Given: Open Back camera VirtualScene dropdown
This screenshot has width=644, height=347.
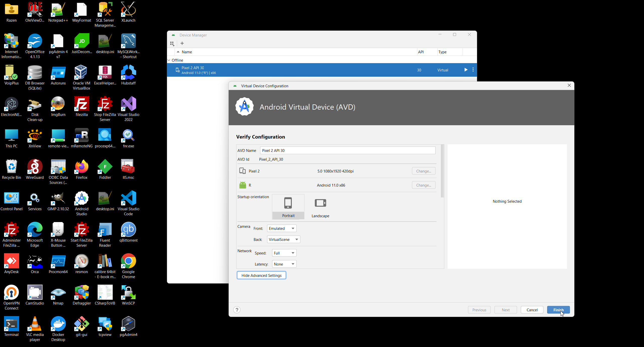Looking at the screenshot, I should click(283, 239).
